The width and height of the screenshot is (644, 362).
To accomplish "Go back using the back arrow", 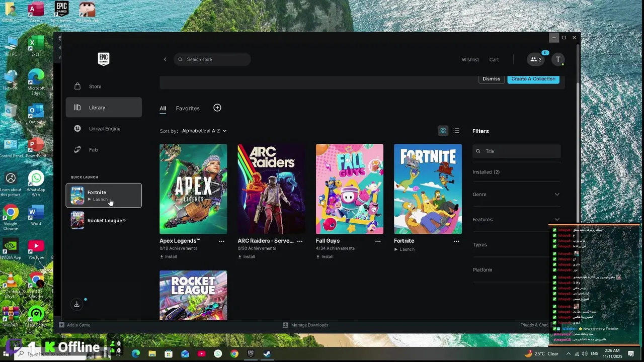I will coord(165,59).
